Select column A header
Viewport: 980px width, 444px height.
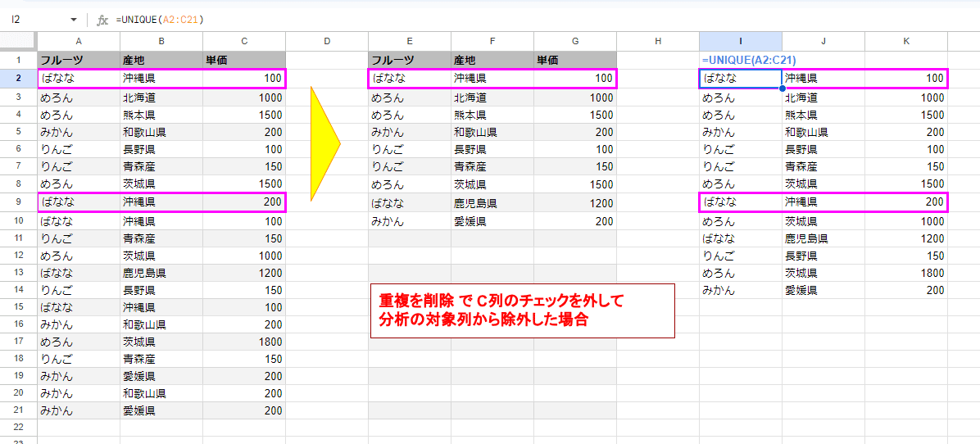(79, 41)
